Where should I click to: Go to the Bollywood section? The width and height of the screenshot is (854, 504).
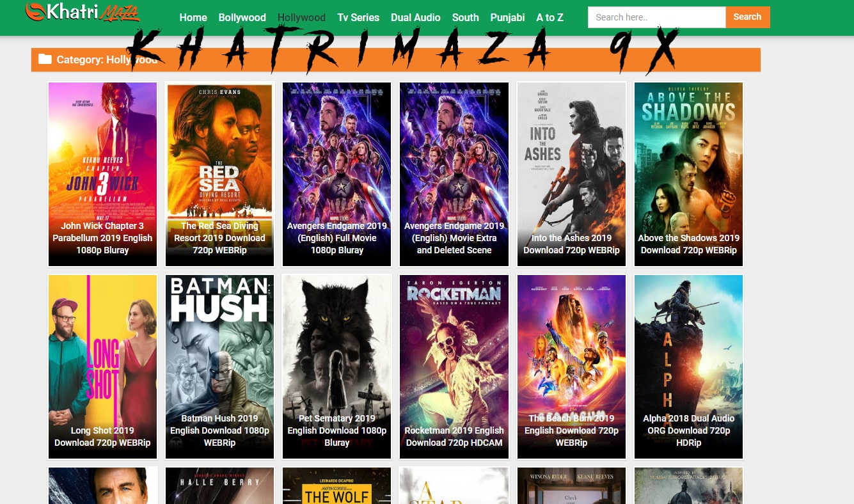tap(242, 17)
